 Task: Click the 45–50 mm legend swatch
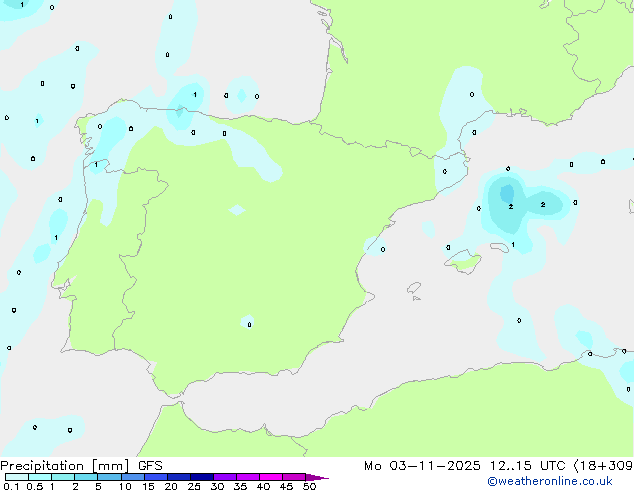pyautogui.click(x=294, y=477)
